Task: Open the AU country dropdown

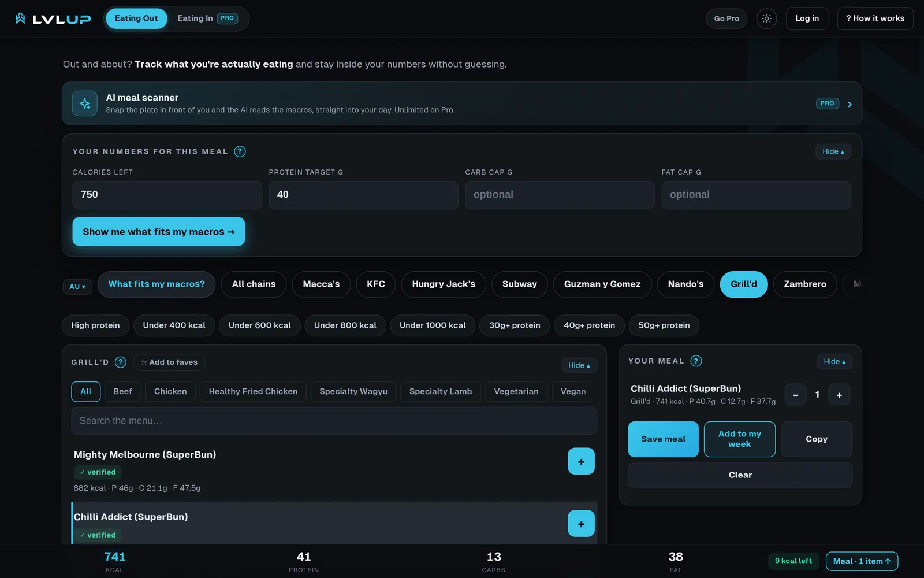Action: pyautogui.click(x=77, y=286)
